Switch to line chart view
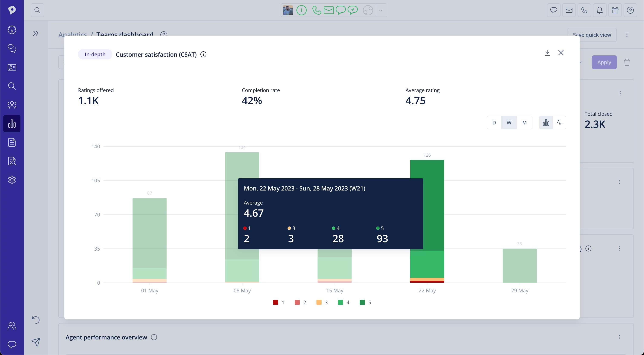The width and height of the screenshot is (644, 355). [559, 123]
